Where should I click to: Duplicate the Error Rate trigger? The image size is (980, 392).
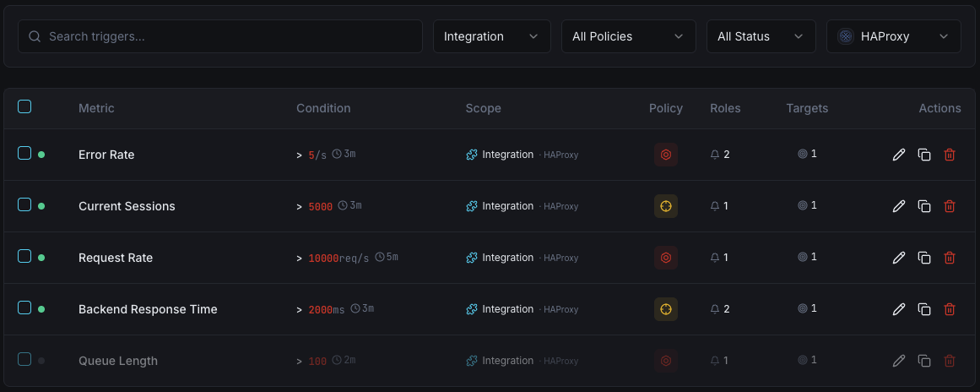click(x=924, y=155)
